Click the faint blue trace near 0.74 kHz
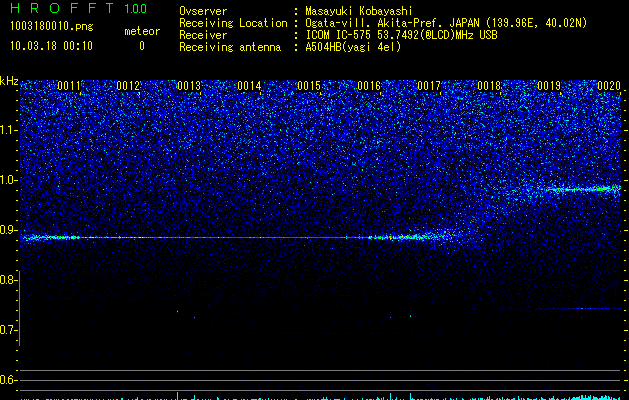Image resolution: width=629 pixels, height=400 pixels. pos(580,309)
